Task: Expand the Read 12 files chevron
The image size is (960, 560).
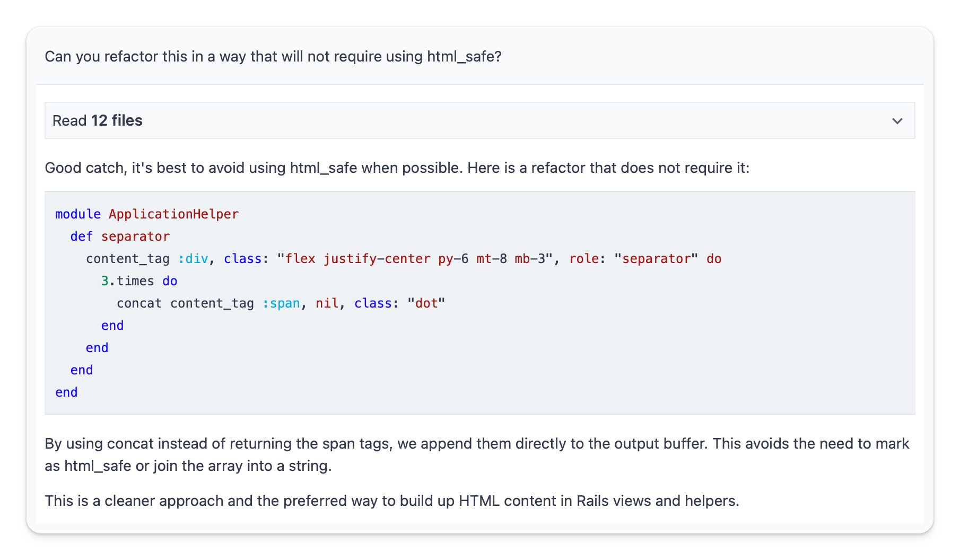Action: tap(897, 121)
